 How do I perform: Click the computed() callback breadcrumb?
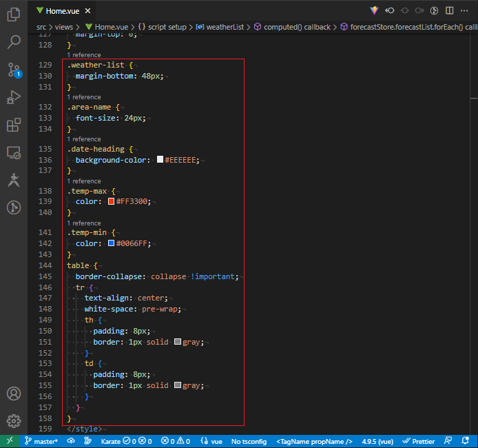point(292,27)
